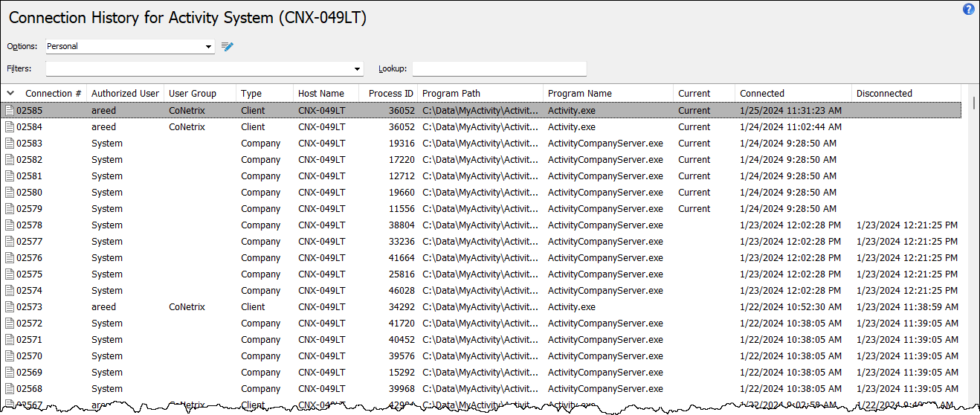Expand the Filters dropdown arrow

click(358, 69)
